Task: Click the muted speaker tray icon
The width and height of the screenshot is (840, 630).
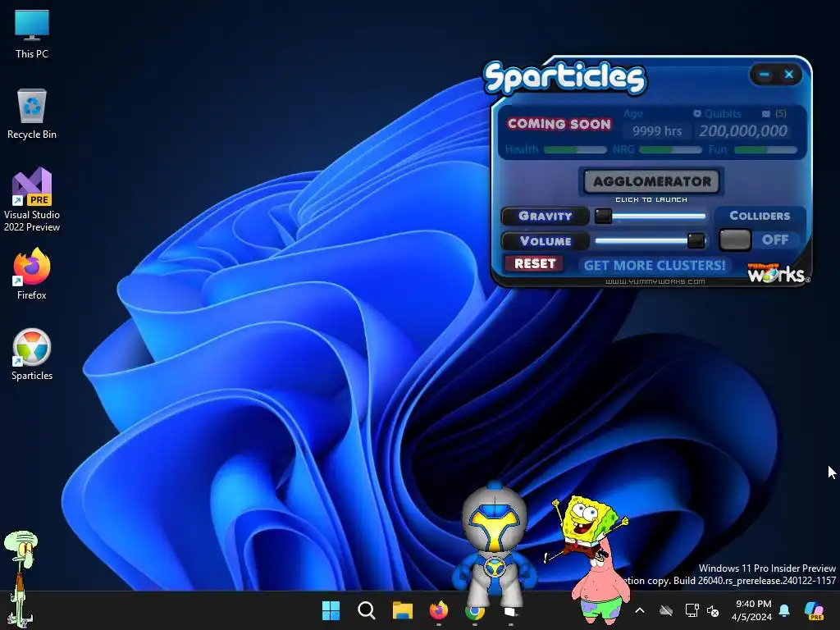Action: click(713, 610)
